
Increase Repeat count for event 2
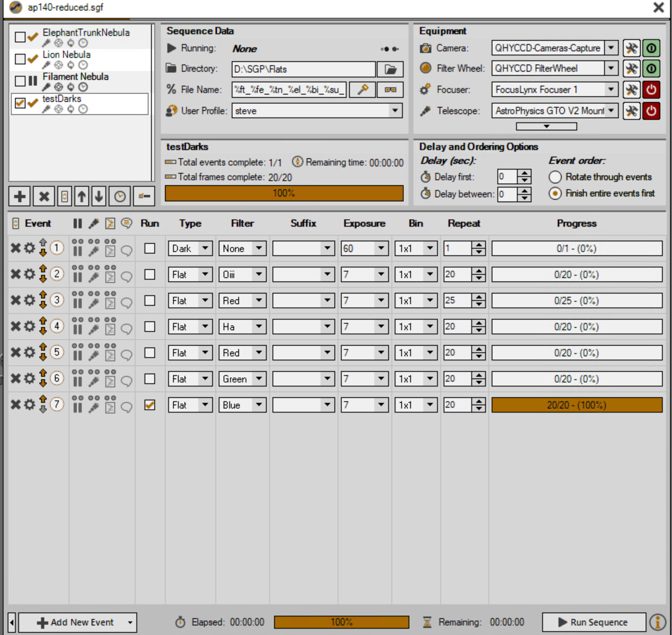pyautogui.click(x=479, y=271)
